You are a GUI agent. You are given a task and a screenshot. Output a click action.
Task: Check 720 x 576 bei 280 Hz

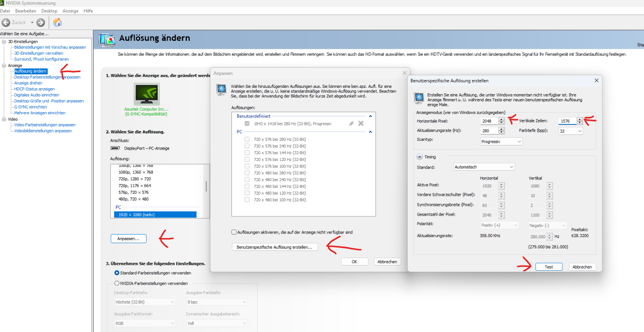[247, 139]
